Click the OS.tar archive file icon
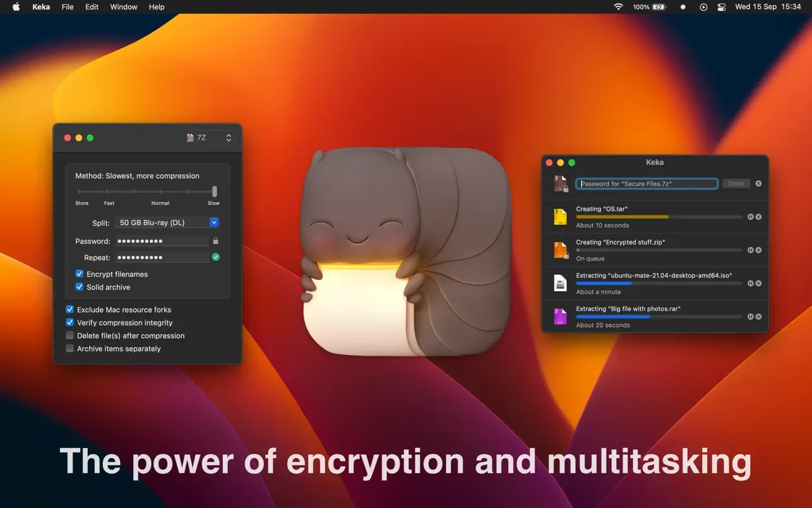Viewport: 812px width, 508px height. coord(560,216)
